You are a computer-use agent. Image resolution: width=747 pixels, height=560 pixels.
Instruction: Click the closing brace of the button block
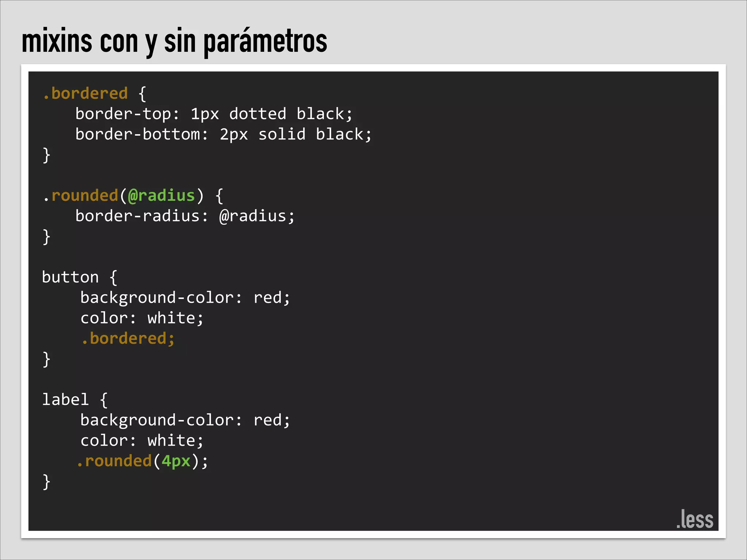click(46, 359)
